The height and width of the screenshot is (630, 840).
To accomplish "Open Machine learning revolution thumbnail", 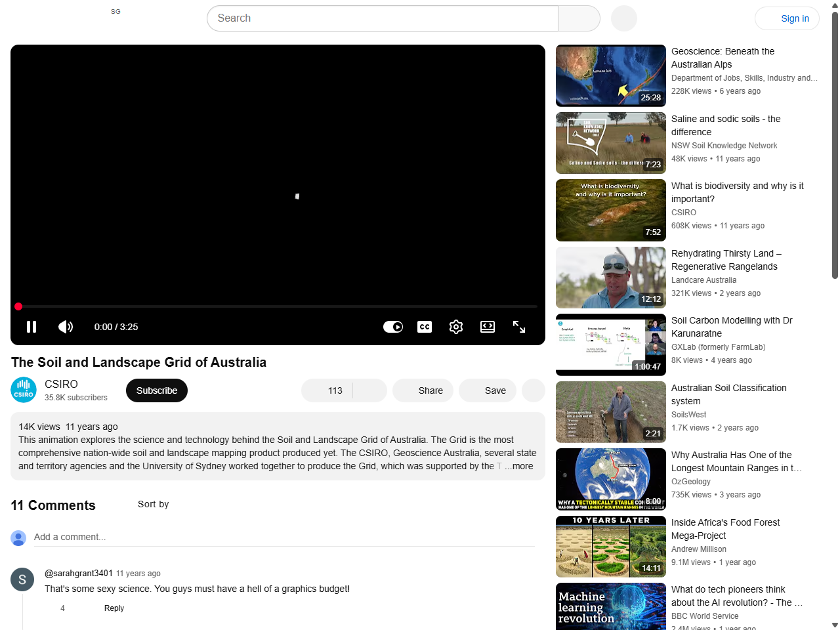I will [611, 606].
